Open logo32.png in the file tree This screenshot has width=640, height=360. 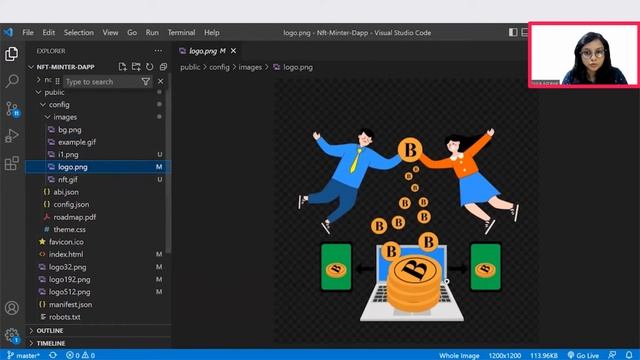click(x=67, y=267)
